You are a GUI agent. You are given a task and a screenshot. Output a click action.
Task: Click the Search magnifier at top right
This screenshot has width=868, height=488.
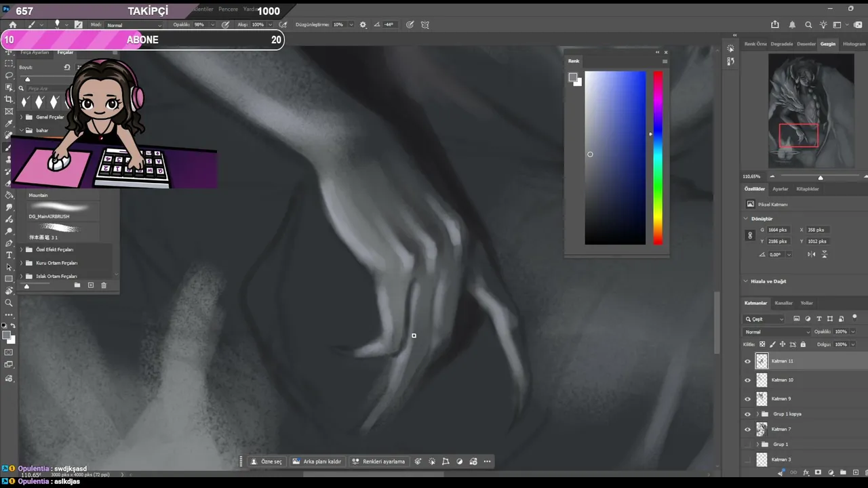[808, 25]
